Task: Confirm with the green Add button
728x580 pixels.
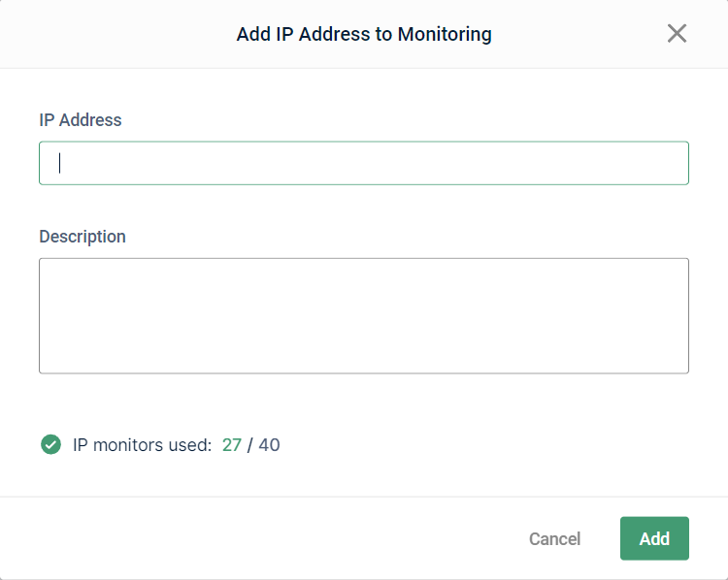Action: click(654, 538)
